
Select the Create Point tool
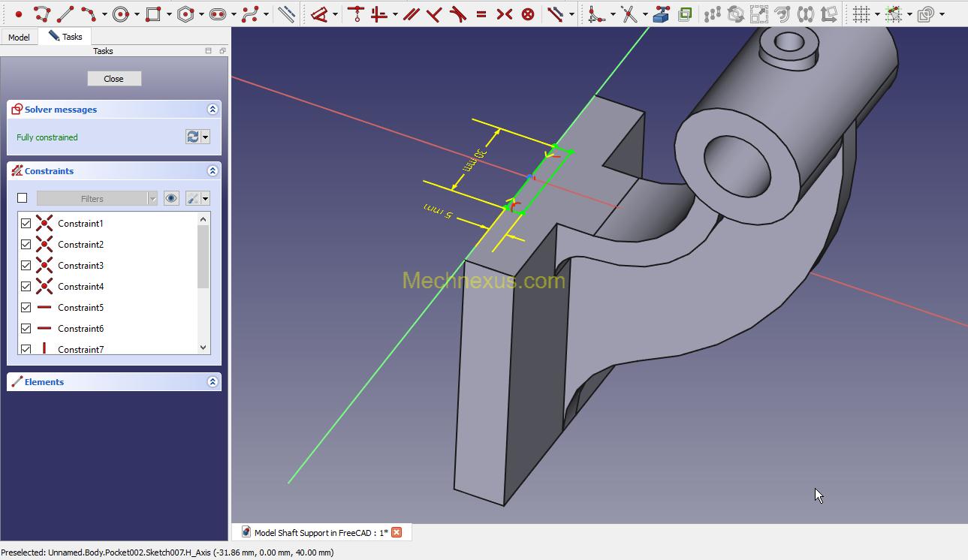click(18, 14)
